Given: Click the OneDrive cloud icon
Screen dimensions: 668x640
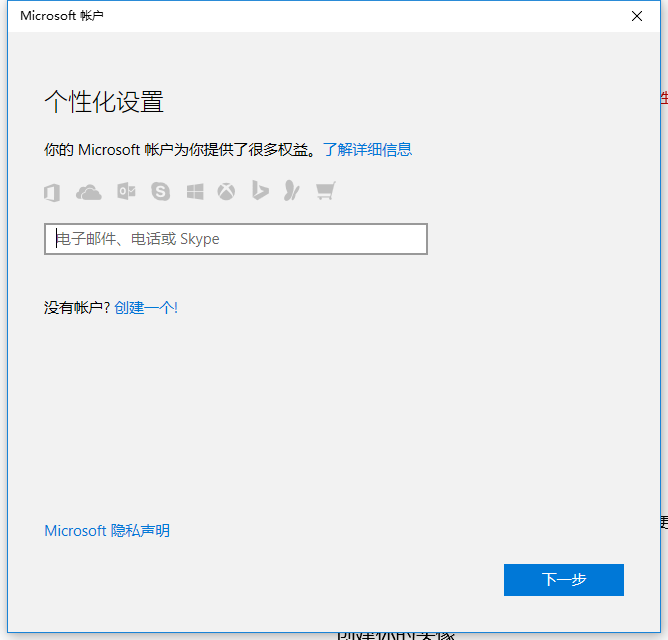Looking at the screenshot, I should 89,191.
